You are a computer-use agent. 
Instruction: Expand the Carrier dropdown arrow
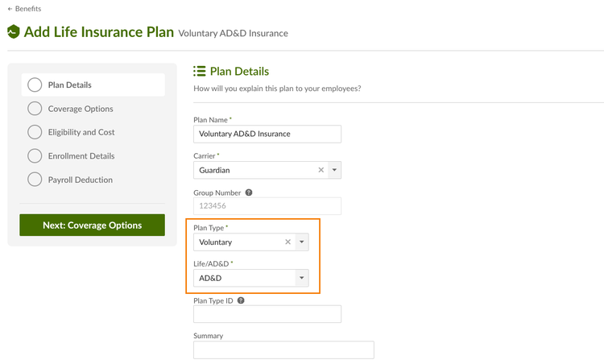point(334,170)
